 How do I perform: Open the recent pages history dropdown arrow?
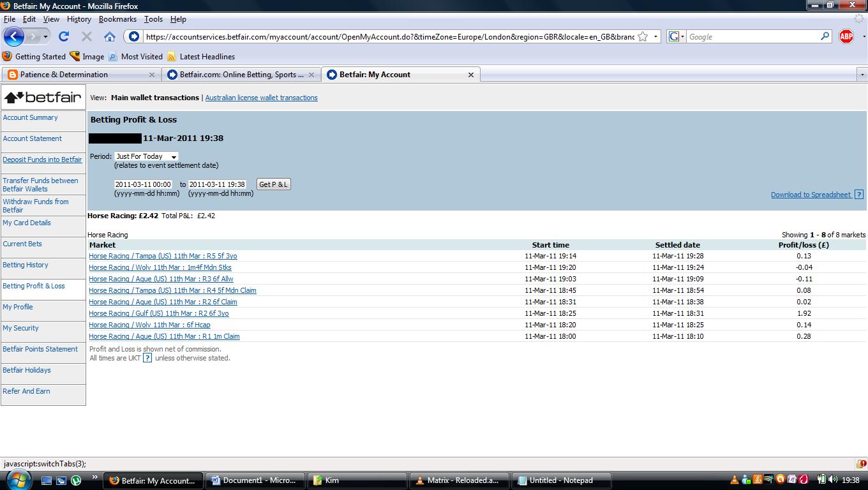click(45, 36)
